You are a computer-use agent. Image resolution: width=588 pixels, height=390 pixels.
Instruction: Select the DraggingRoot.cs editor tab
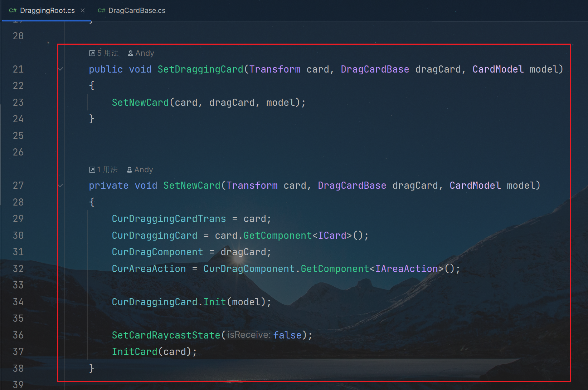(47, 10)
